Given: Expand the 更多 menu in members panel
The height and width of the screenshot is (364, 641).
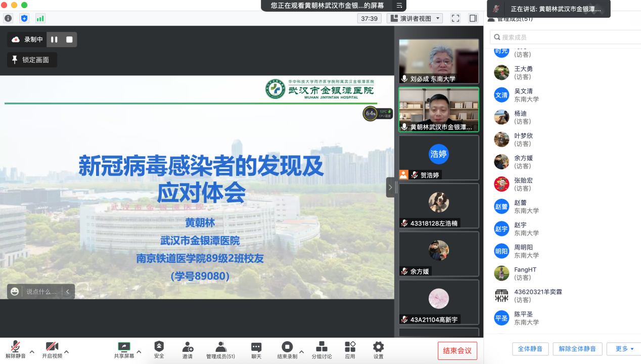Looking at the screenshot, I should click(x=624, y=349).
